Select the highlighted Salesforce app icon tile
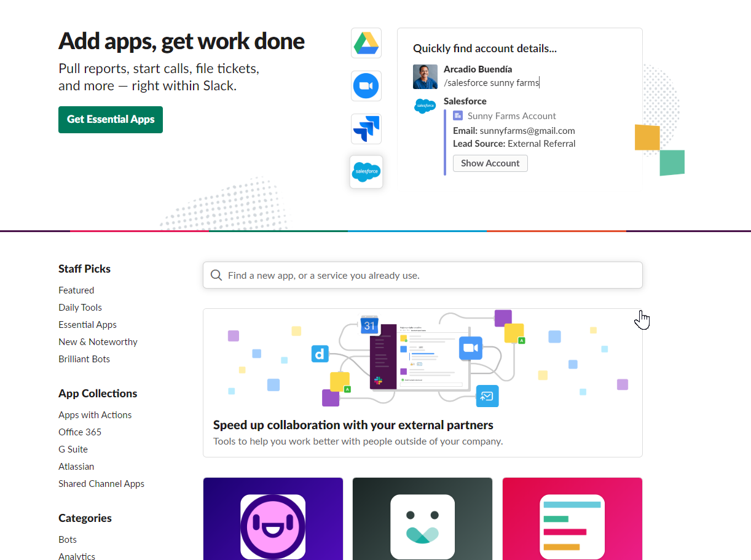The image size is (751, 560). 366,172
